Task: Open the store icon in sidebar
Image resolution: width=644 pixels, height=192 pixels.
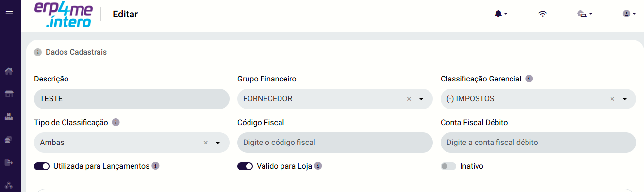Action: tap(8, 94)
